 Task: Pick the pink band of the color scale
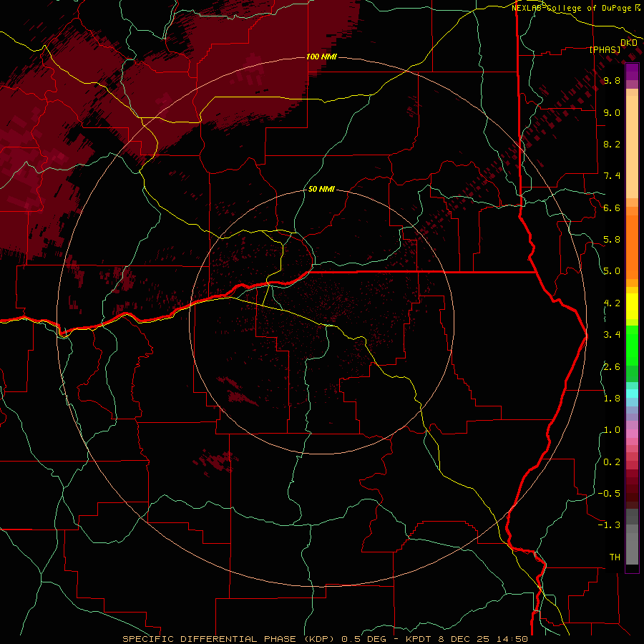632,434
